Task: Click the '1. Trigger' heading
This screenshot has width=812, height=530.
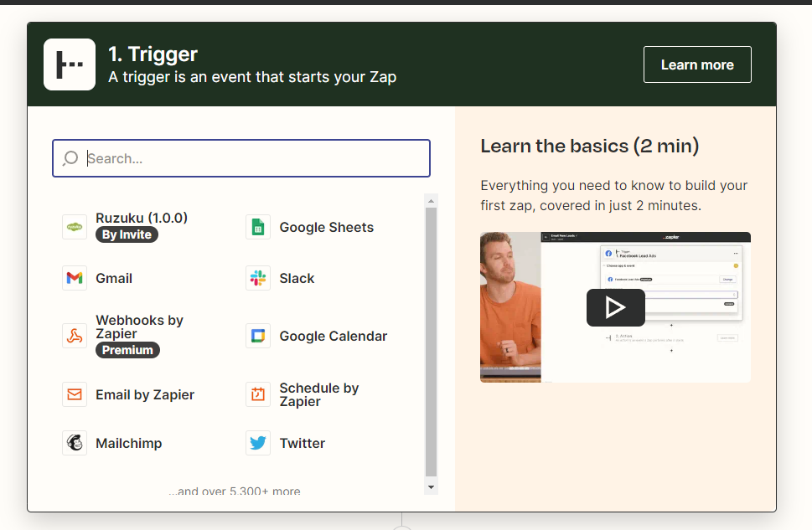Action: coord(153,54)
